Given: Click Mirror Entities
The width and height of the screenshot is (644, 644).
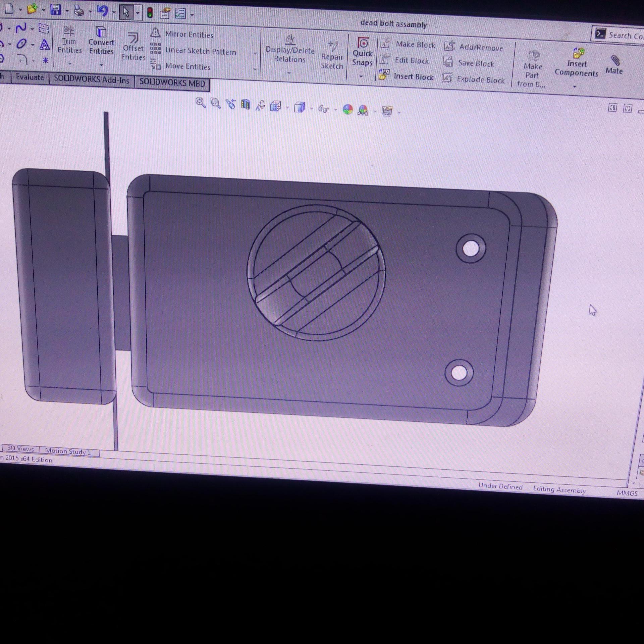Looking at the screenshot, I should (x=182, y=34).
